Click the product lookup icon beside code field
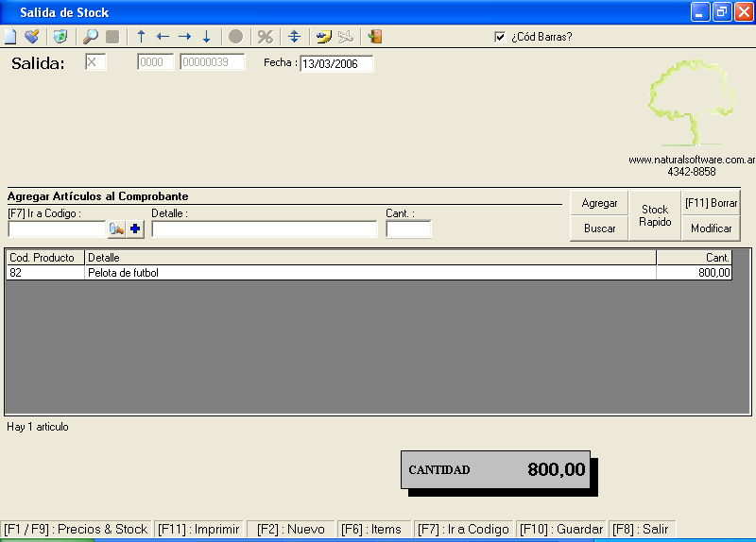Viewport: 756px width, 542px height. [x=116, y=229]
